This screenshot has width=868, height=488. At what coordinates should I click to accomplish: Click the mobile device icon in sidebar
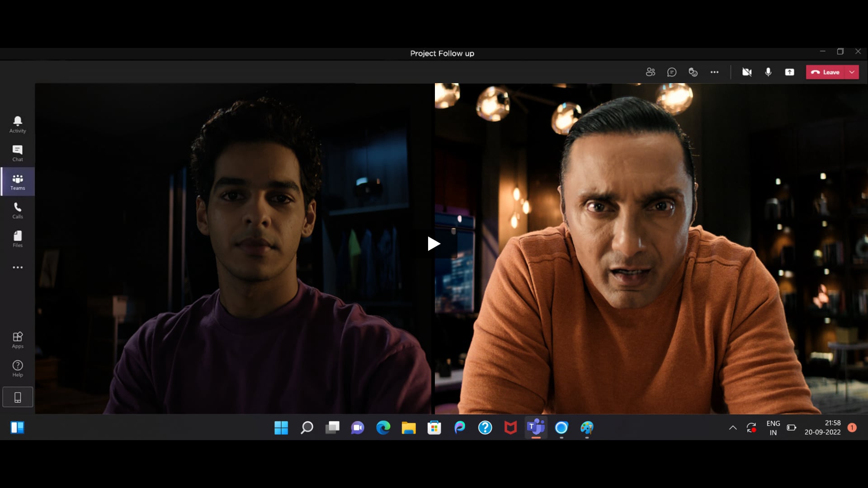click(18, 397)
